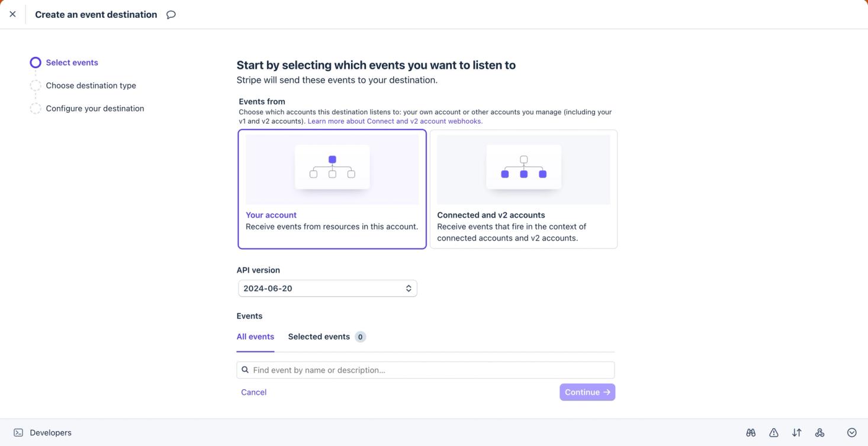
Task: Click the search magnifier icon
Action: 245,370
